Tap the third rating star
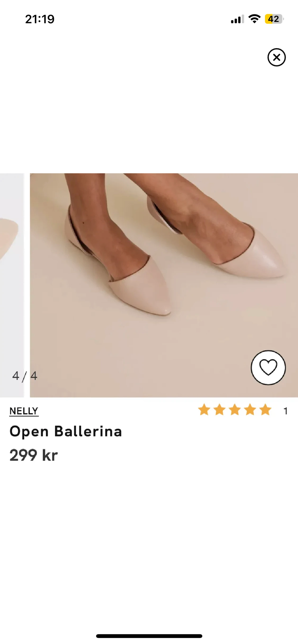This screenshot has width=298, height=644. pyautogui.click(x=235, y=410)
